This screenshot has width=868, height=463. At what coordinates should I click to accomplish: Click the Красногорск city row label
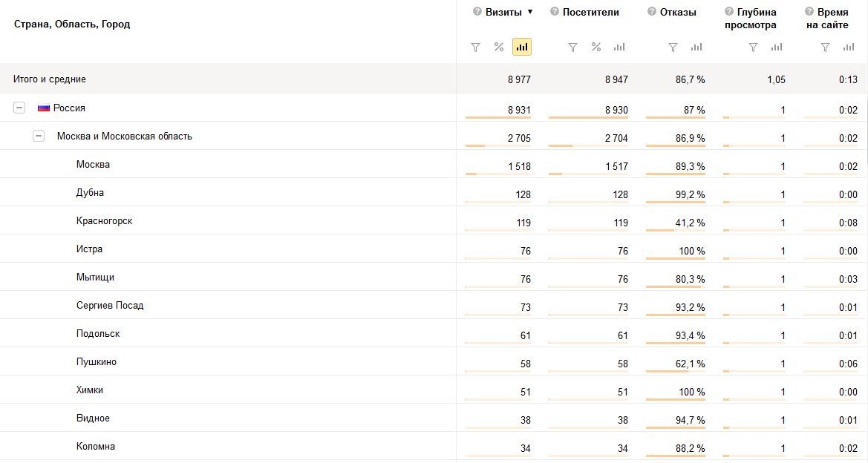pos(104,221)
